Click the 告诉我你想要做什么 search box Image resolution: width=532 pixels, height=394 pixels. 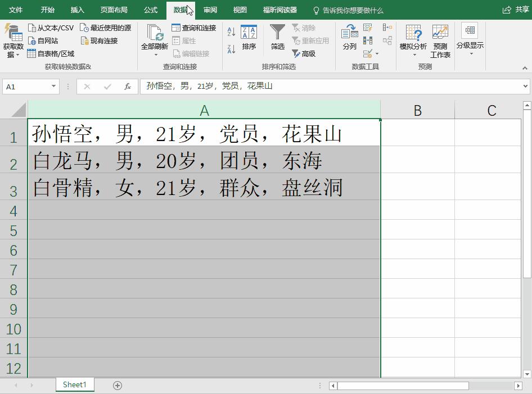(349, 11)
